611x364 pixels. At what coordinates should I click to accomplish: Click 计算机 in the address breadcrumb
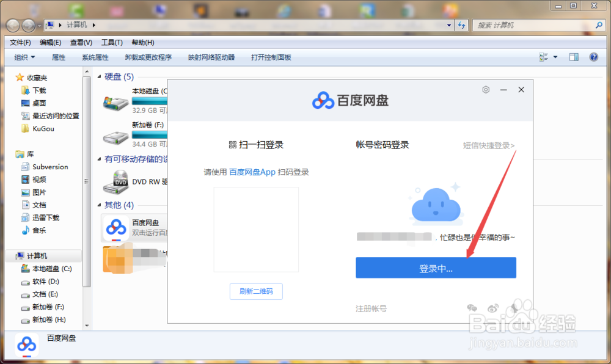tap(77, 25)
